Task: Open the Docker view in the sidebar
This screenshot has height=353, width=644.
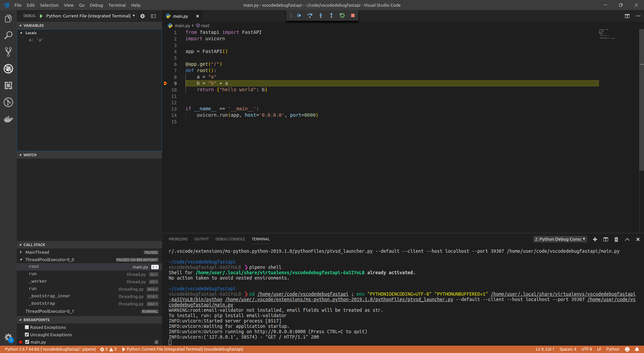Action: click(x=8, y=119)
